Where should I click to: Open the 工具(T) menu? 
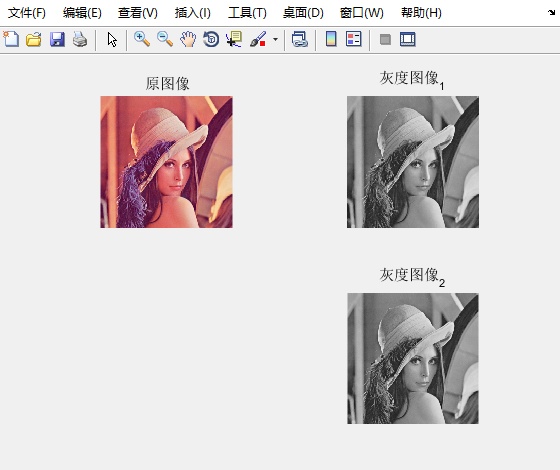(x=247, y=13)
